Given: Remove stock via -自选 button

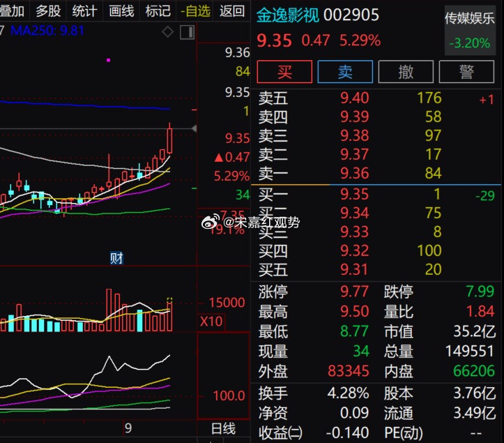Looking at the screenshot, I should pyautogui.click(x=195, y=11).
